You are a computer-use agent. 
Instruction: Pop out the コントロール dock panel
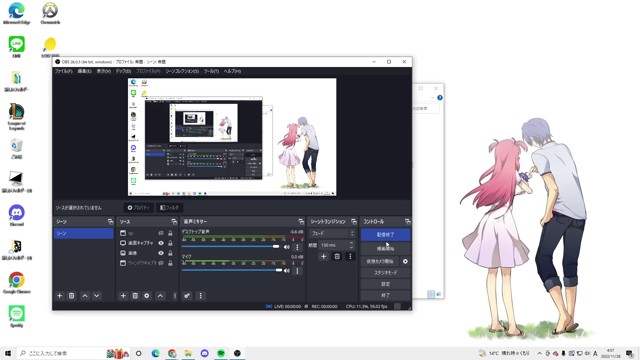tap(407, 222)
